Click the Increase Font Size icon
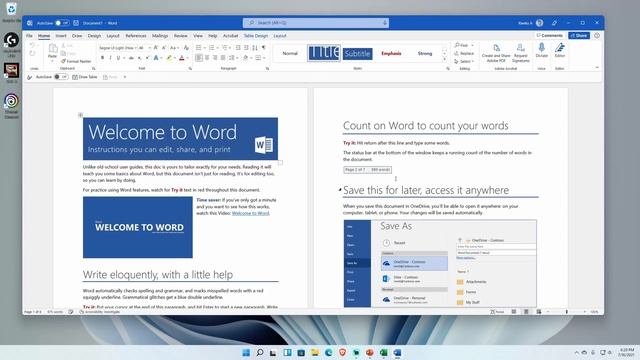The width and height of the screenshot is (640, 360). [x=156, y=48]
